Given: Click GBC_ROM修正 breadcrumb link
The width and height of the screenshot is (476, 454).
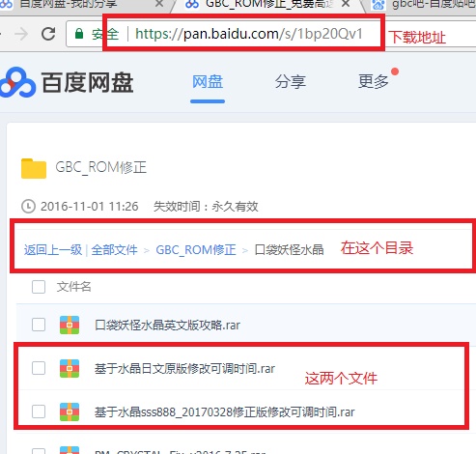Looking at the screenshot, I should (196, 250).
